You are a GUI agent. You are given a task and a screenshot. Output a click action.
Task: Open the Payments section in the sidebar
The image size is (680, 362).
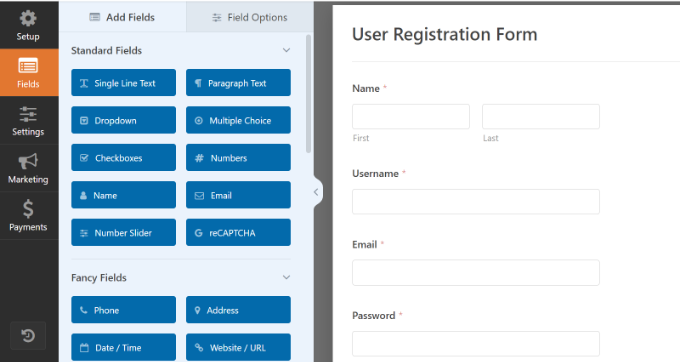[x=29, y=215]
